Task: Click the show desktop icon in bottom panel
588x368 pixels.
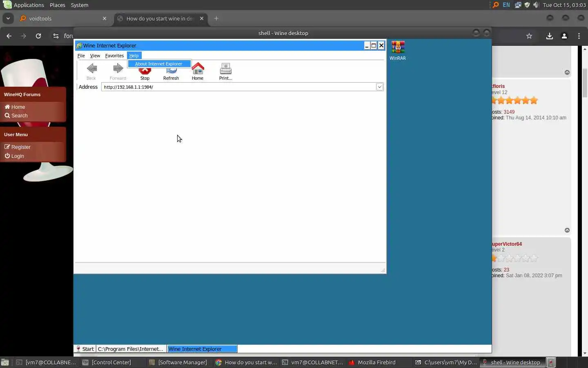Action: 5,362
